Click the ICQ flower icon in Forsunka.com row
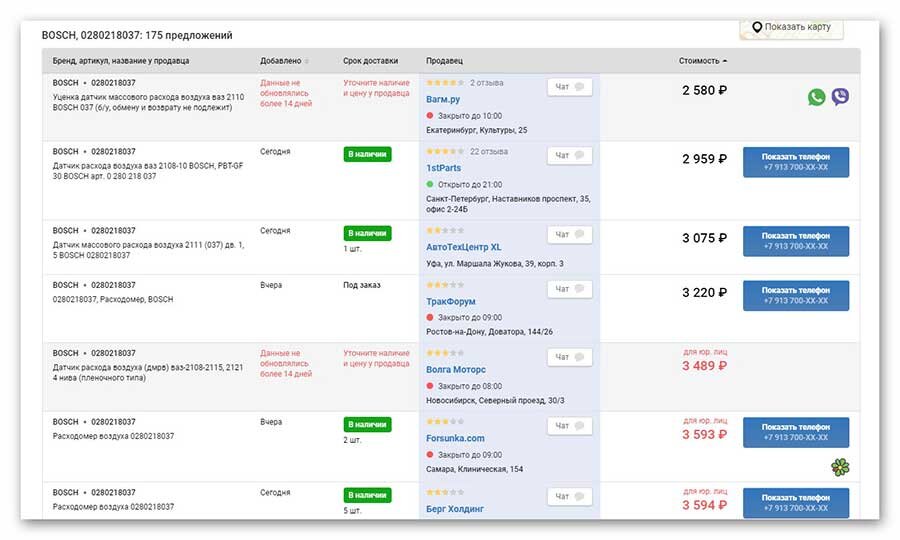The width and height of the screenshot is (900, 540). [x=840, y=467]
